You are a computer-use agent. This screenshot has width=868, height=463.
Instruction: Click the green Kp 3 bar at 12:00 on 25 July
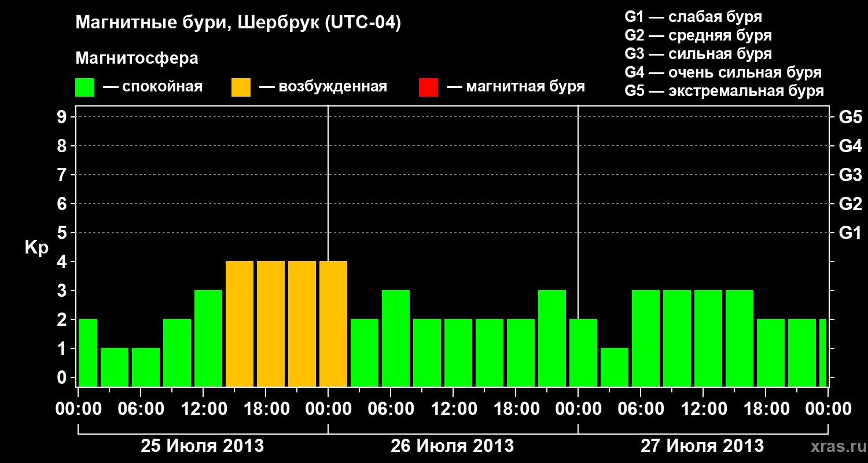point(208,338)
